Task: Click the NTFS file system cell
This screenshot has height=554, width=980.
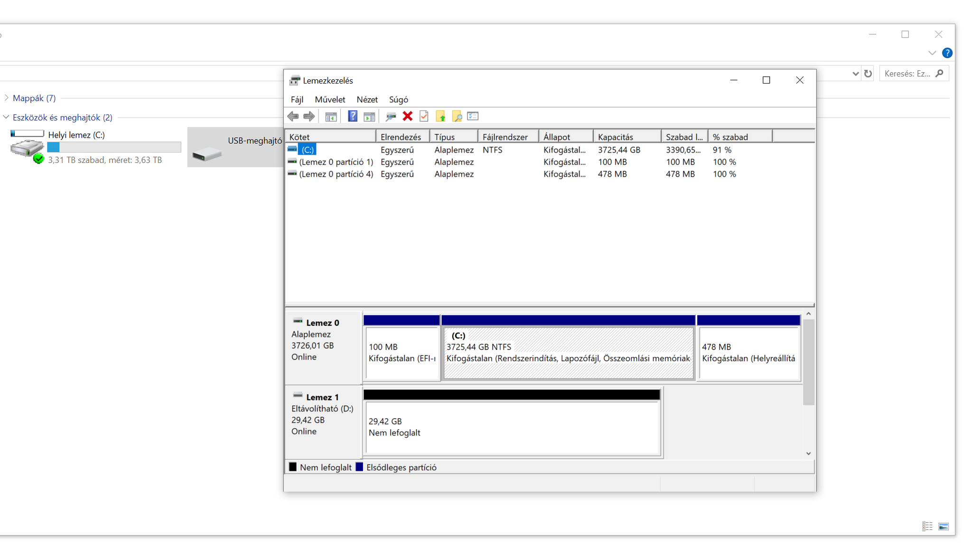Action: click(492, 150)
